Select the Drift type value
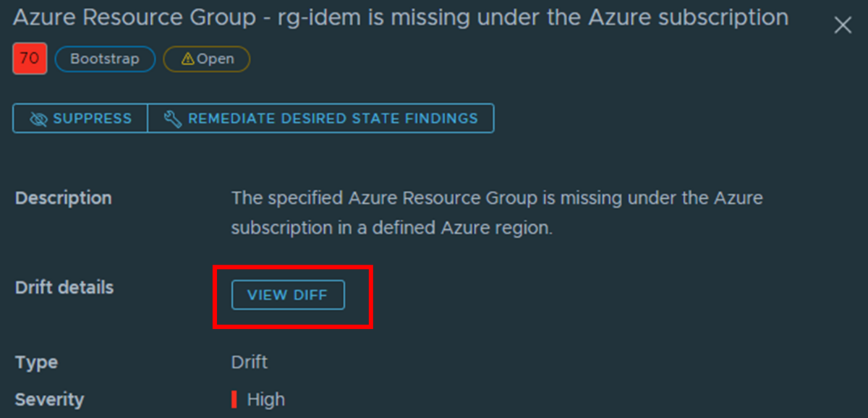The height and width of the screenshot is (418, 868). click(x=250, y=362)
